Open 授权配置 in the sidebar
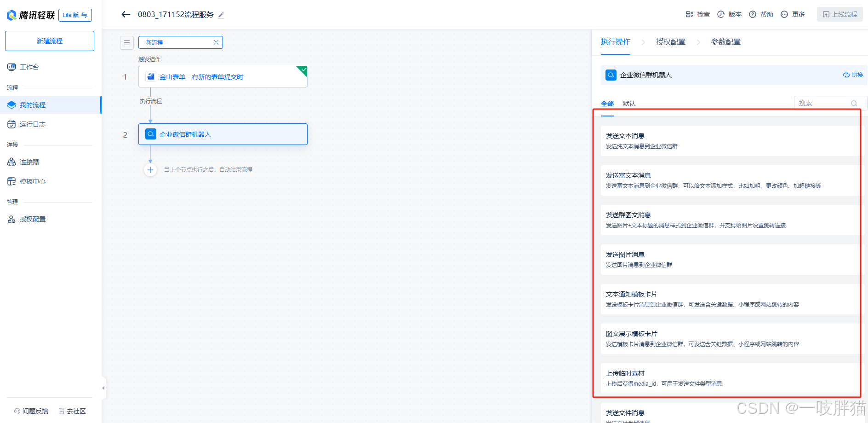The image size is (868, 423). pyautogui.click(x=32, y=219)
